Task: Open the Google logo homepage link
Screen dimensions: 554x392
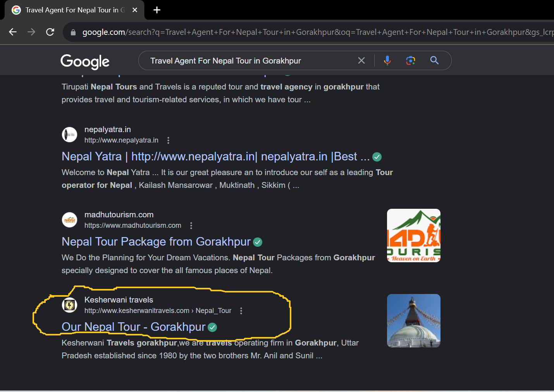Action: 85,62
